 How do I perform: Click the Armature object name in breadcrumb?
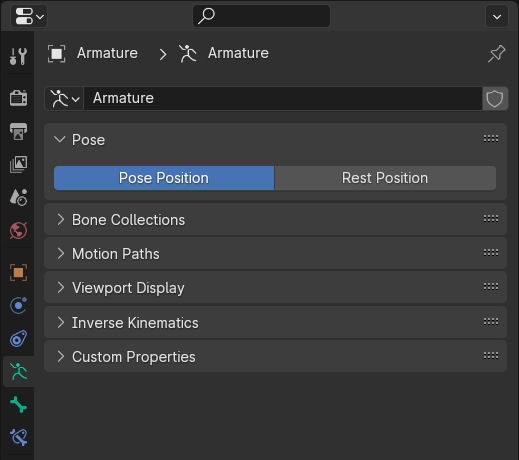[x=107, y=53]
